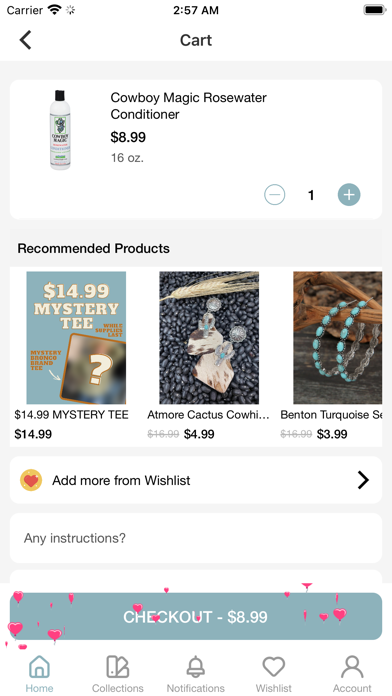Open Notifications bell tab
392x696 pixels.
coord(196,673)
